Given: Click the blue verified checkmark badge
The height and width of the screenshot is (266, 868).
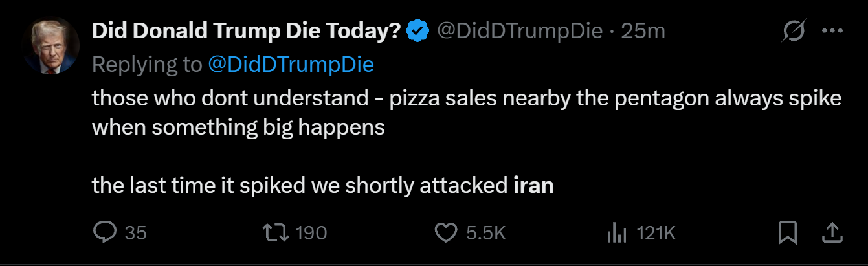Looking at the screenshot, I should [x=417, y=30].
